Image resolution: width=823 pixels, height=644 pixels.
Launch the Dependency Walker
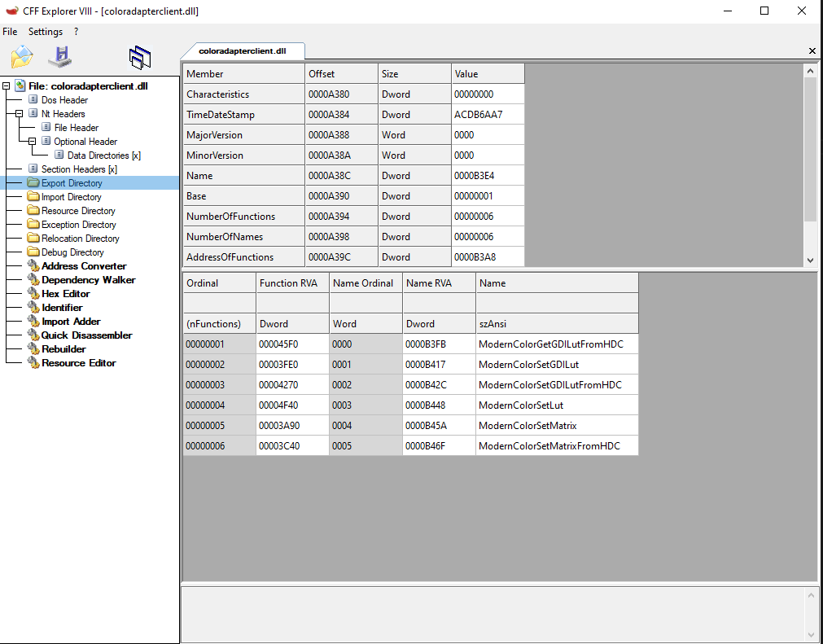tap(88, 279)
